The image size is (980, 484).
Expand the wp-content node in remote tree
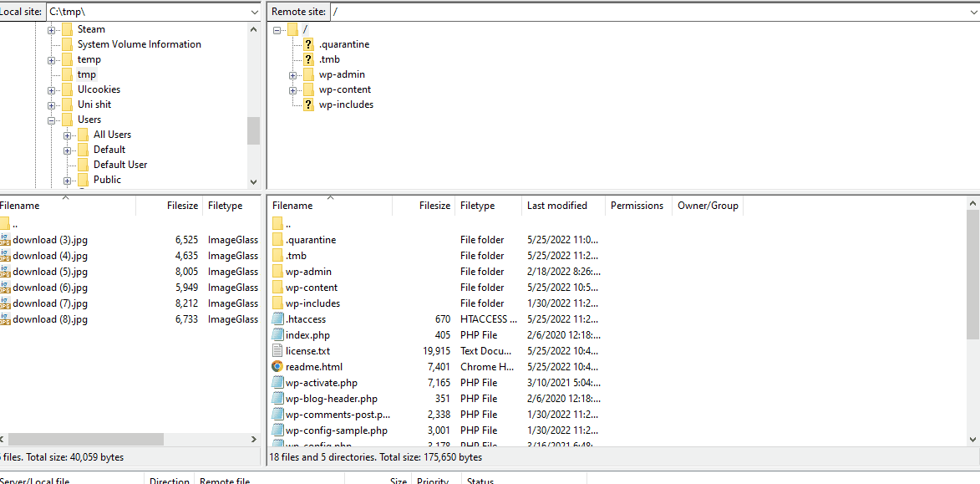click(292, 89)
